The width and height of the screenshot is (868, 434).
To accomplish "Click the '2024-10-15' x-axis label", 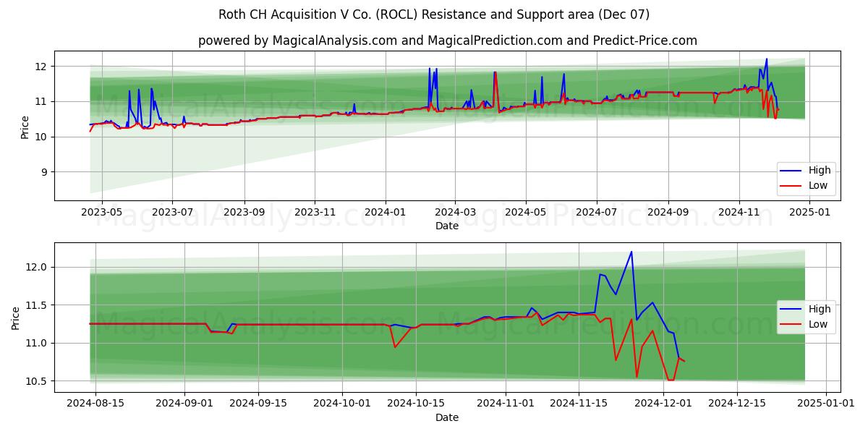I will click(416, 404).
